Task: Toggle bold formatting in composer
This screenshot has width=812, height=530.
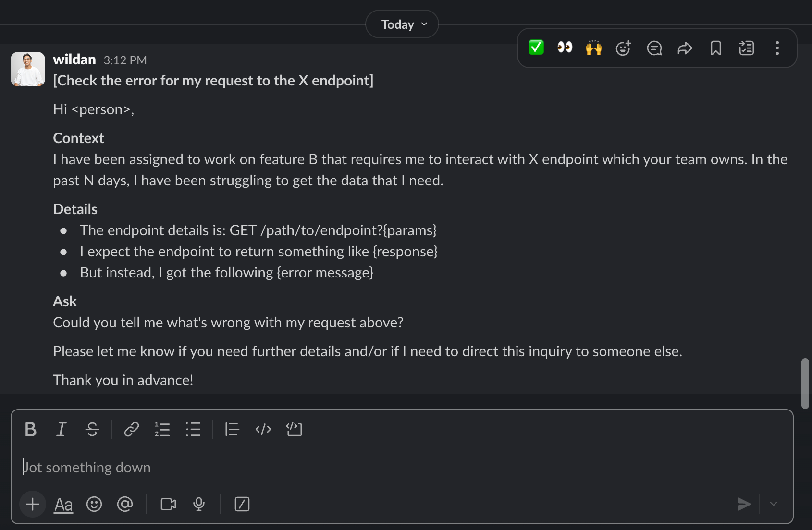Action: click(x=31, y=429)
